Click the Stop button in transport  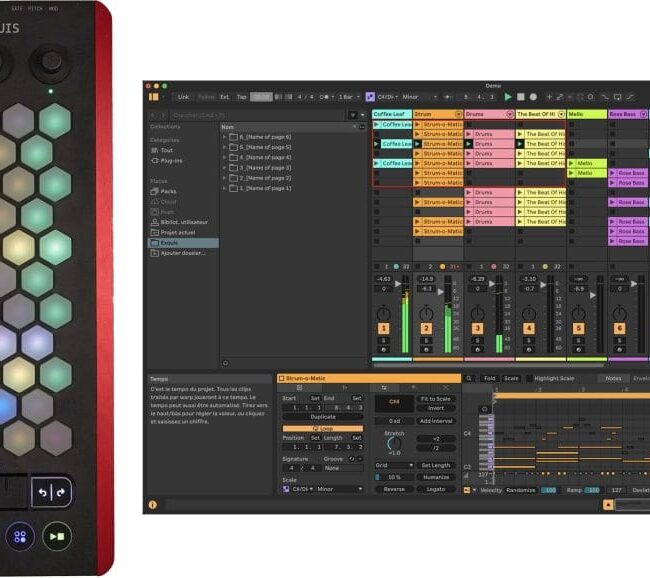click(x=521, y=97)
